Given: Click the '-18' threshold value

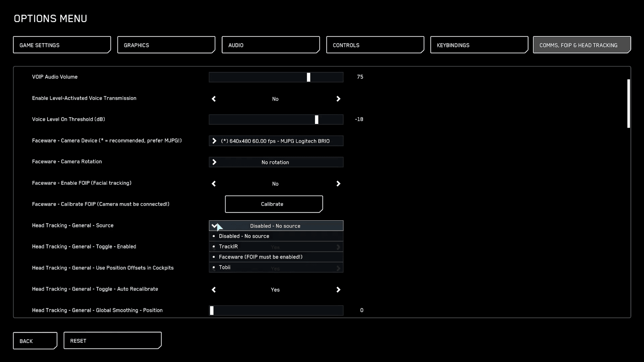Looking at the screenshot, I should coord(359,119).
